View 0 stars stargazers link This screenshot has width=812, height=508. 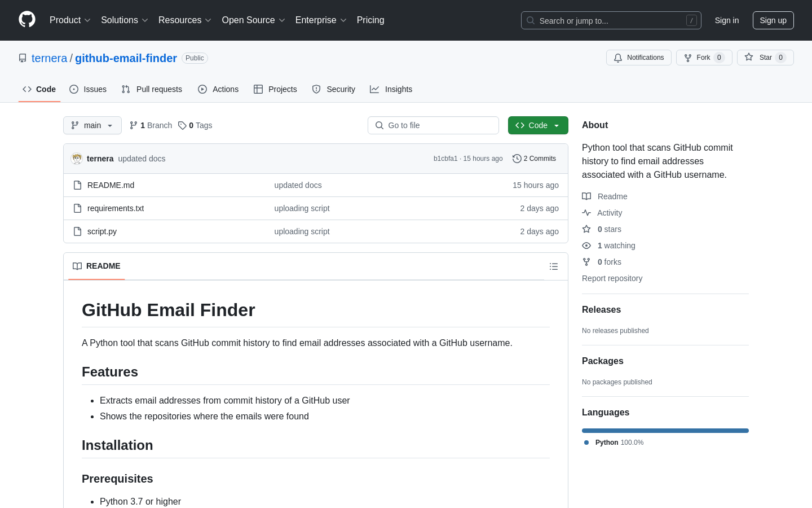coord(602,229)
